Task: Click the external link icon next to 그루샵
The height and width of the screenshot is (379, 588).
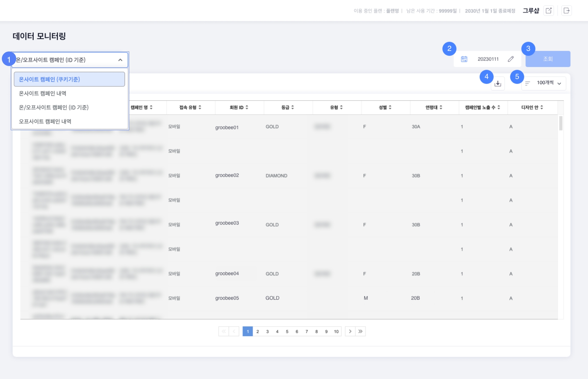Action: tap(548, 11)
